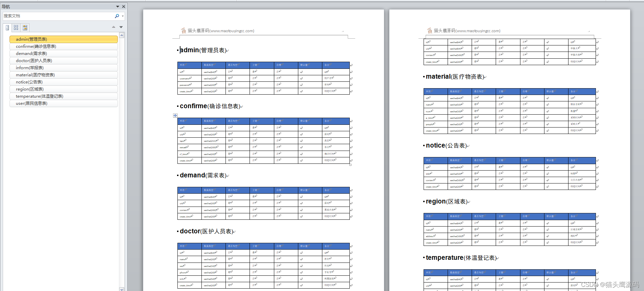Screen dimensions: 644x291
Task: Click the confirme(确诊信息表) heading in document
Action: point(210,106)
